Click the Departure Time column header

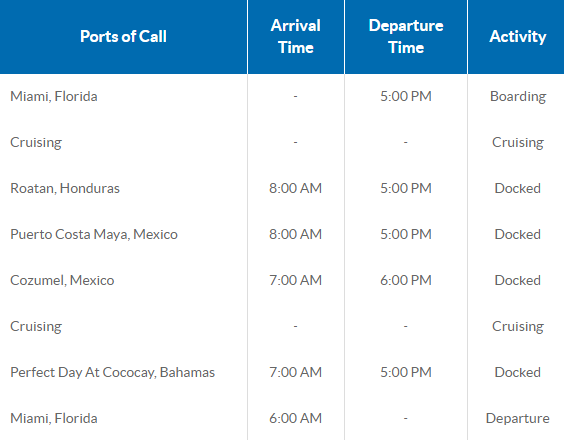point(406,36)
